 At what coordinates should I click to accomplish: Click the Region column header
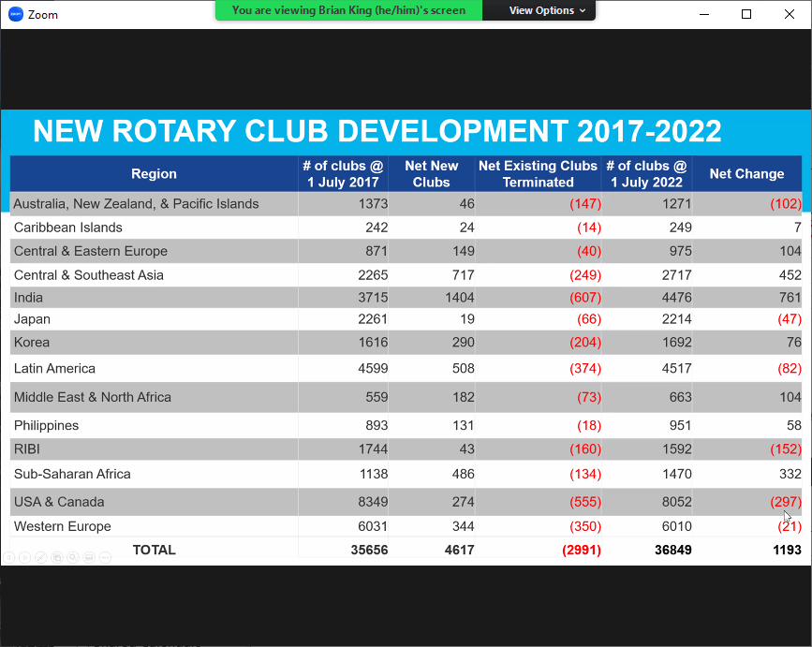[154, 174]
